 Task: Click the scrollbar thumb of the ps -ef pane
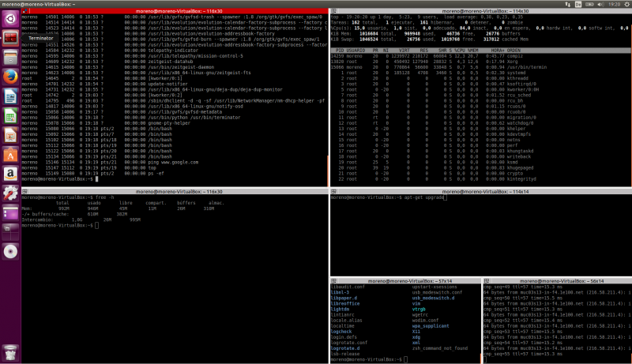(x=327, y=171)
